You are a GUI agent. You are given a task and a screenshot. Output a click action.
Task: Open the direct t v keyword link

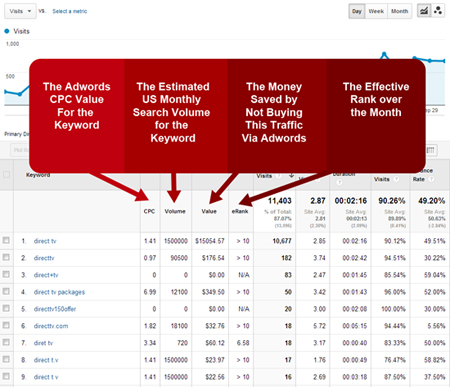pyautogui.click(x=46, y=377)
